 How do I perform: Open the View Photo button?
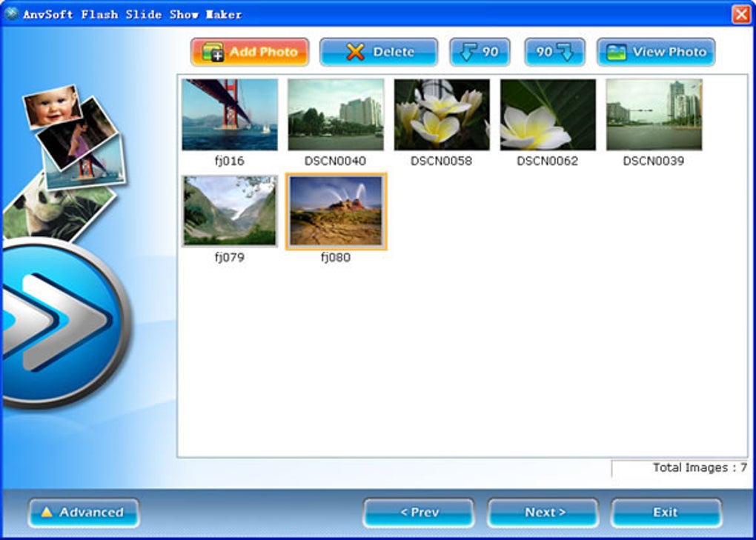click(x=656, y=52)
